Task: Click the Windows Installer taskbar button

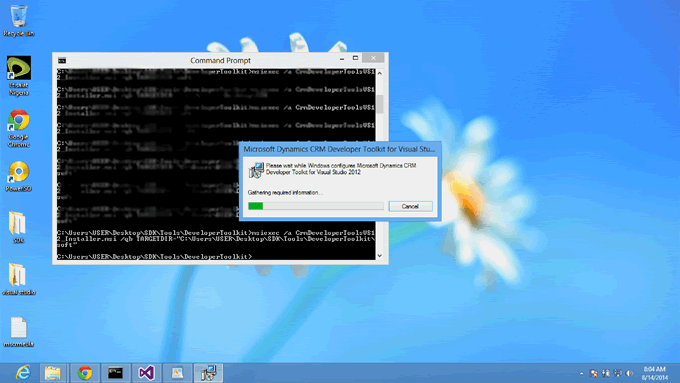Action: [209, 373]
